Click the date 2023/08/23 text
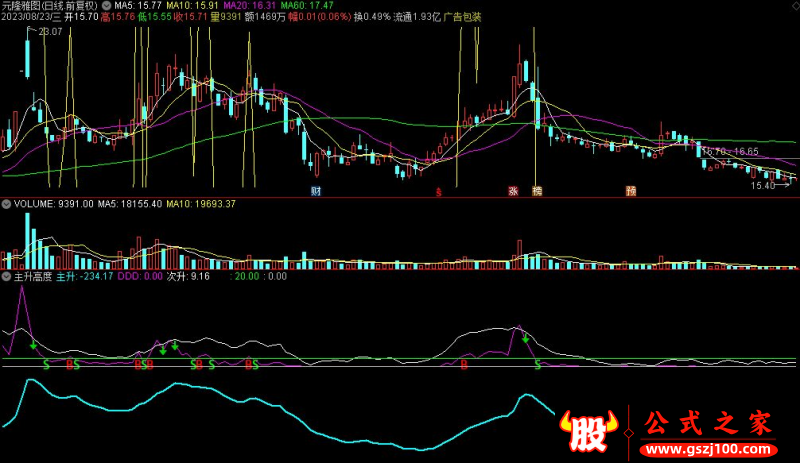Image resolution: width=800 pixels, height=463 pixels. coord(25,17)
